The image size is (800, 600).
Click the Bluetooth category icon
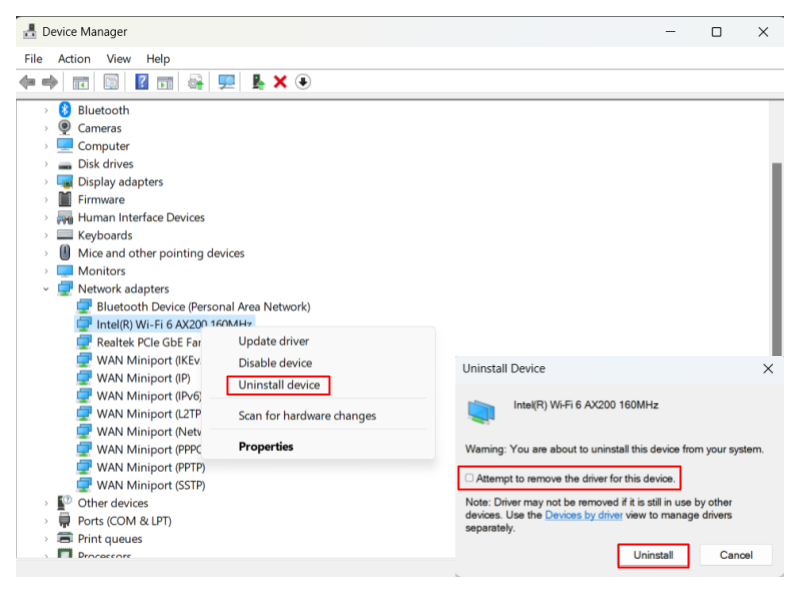point(65,110)
